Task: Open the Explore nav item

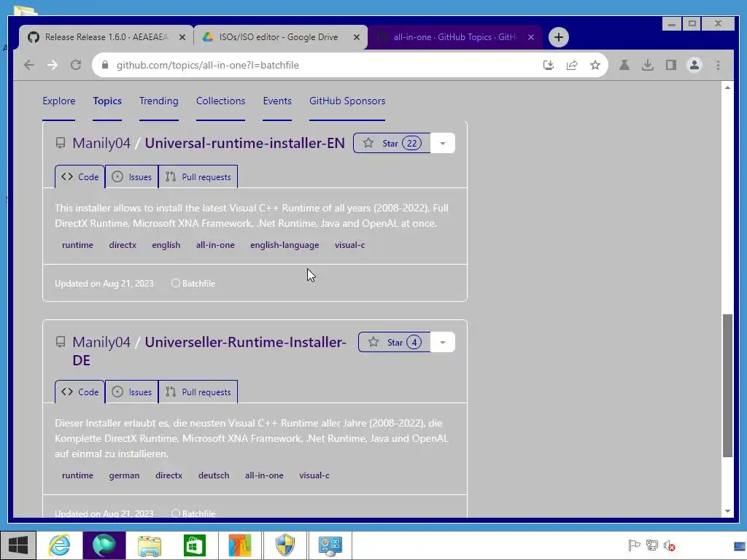Action: coord(58,101)
